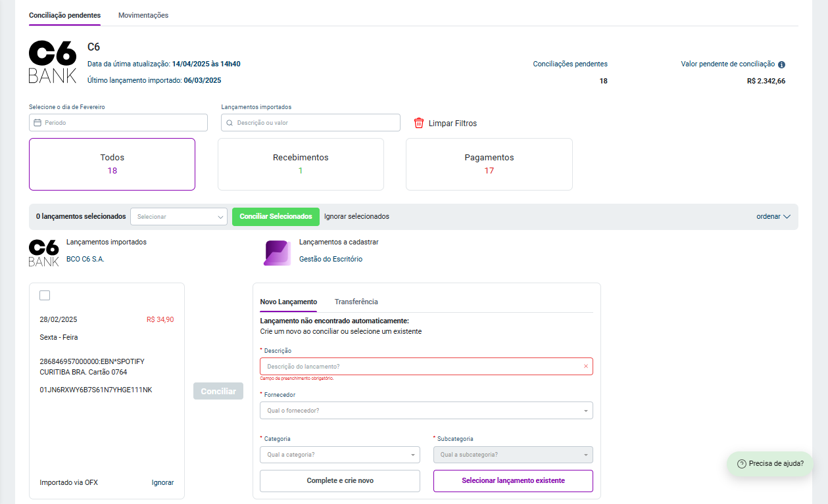Expand the ordenar sorting menu
Image resolution: width=828 pixels, height=504 pixels.
click(x=773, y=216)
